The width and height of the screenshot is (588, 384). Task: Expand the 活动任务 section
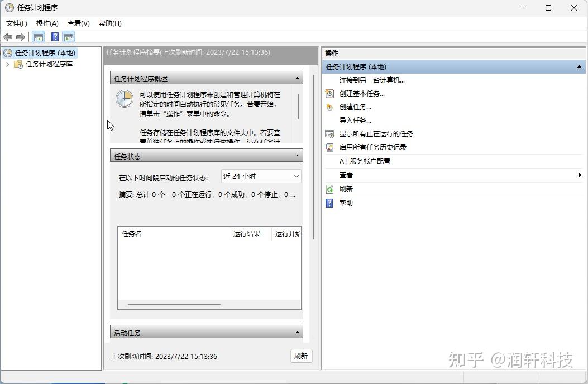click(x=297, y=332)
